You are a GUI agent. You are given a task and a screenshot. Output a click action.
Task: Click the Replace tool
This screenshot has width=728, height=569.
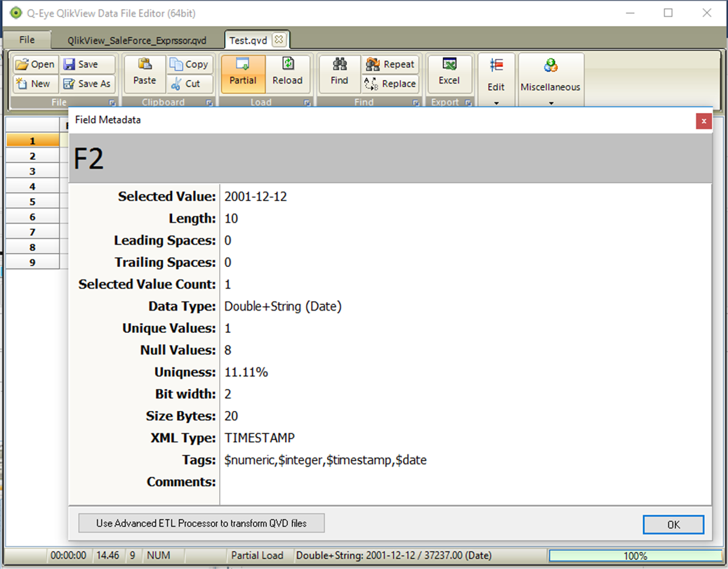[390, 84]
